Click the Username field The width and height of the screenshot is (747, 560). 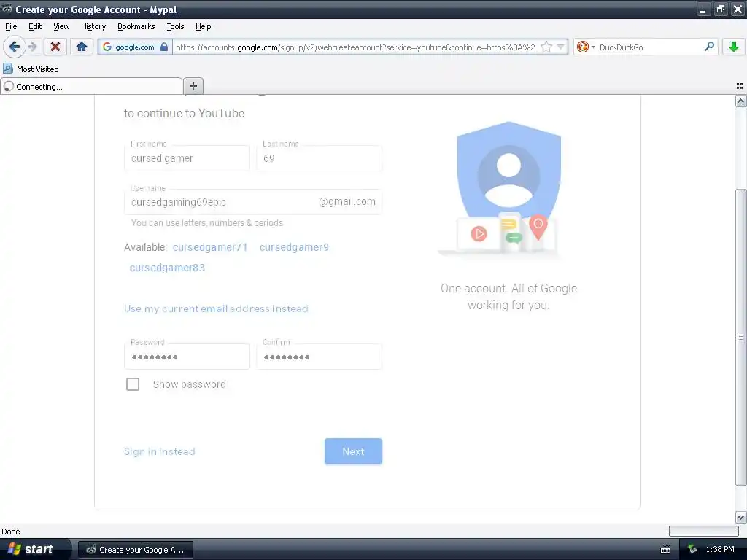point(253,202)
